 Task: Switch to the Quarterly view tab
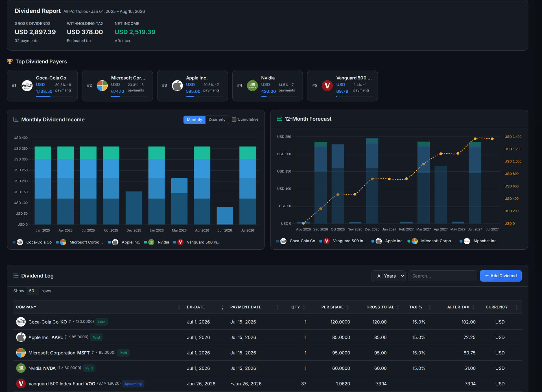tap(217, 120)
